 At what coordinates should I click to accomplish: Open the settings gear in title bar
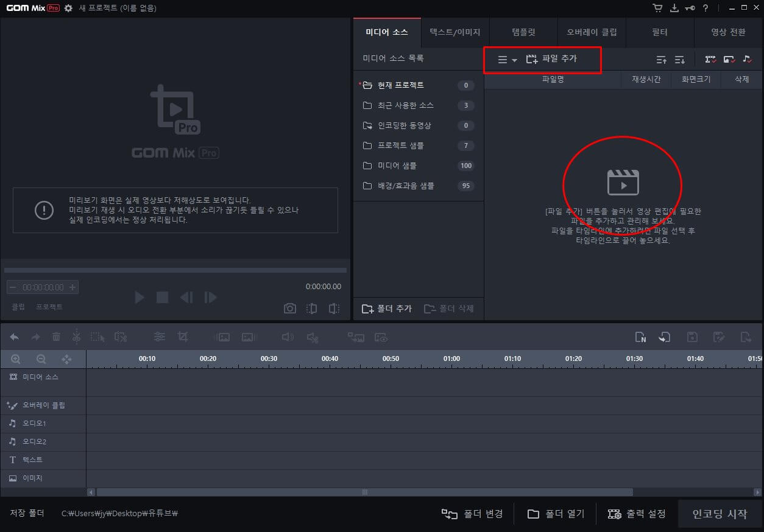(68, 8)
